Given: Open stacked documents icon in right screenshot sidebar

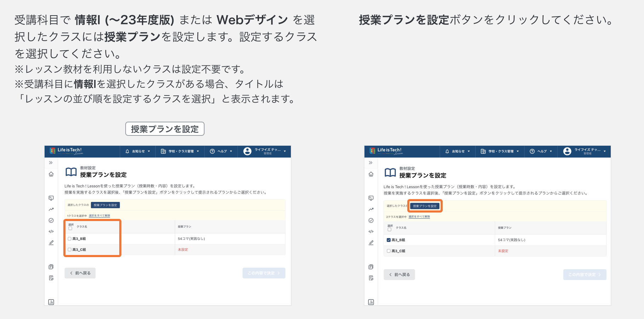Looking at the screenshot, I should 371,267.
